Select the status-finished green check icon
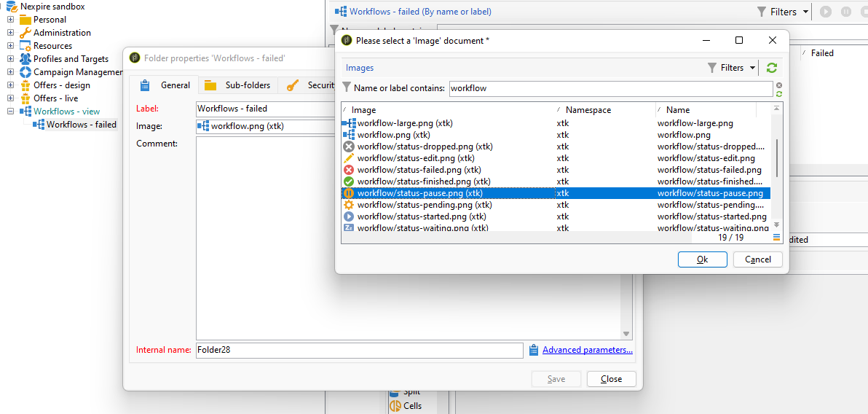This screenshot has height=414, width=868. pos(349,181)
